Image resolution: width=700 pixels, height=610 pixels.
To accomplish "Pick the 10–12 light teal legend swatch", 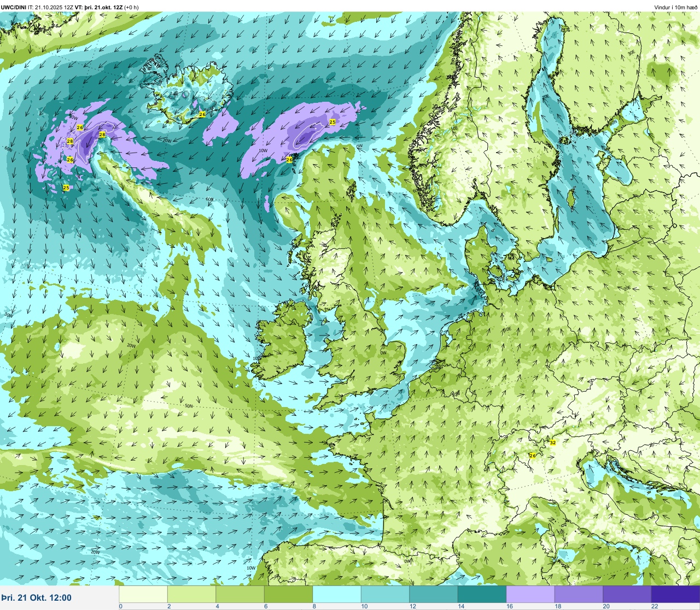I will [x=385, y=595].
